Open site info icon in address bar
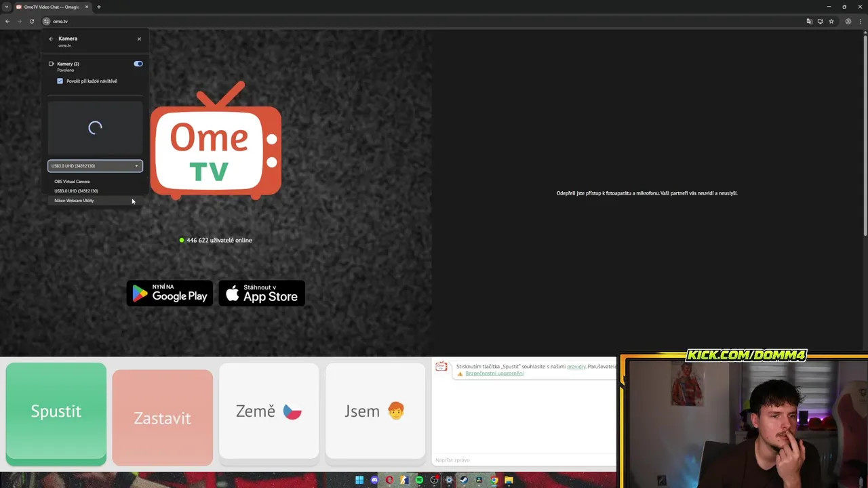The height and width of the screenshot is (488, 868). (x=46, y=22)
